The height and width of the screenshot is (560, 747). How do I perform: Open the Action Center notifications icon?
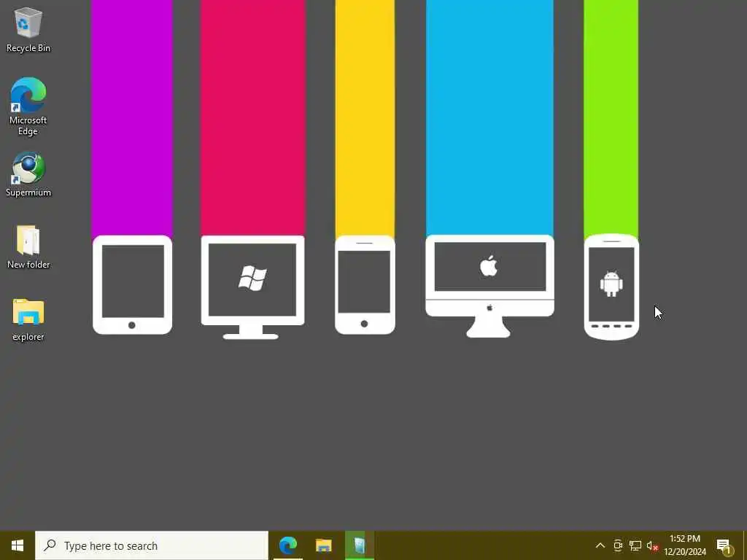[x=724, y=545]
